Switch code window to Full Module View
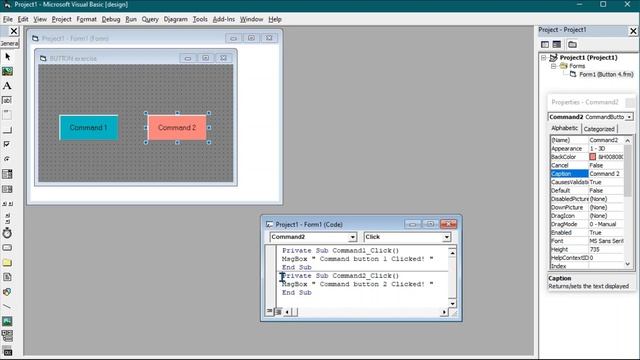The image size is (640, 360). coord(278,311)
